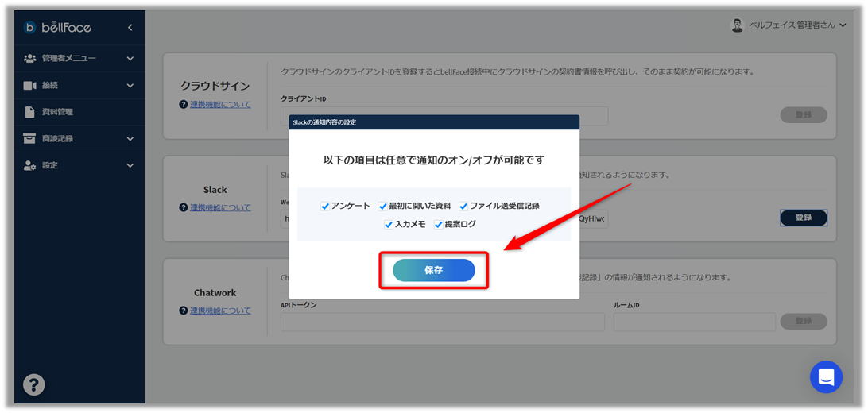Viewport: 868px width, 413px height.
Task: Click the 管理者メニュー people icon
Action: pos(30,58)
